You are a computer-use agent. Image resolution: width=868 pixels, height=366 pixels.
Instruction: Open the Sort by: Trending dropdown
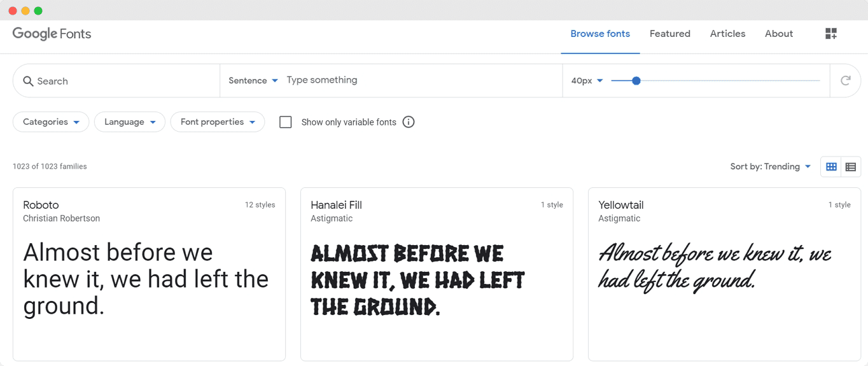click(x=771, y=166)
